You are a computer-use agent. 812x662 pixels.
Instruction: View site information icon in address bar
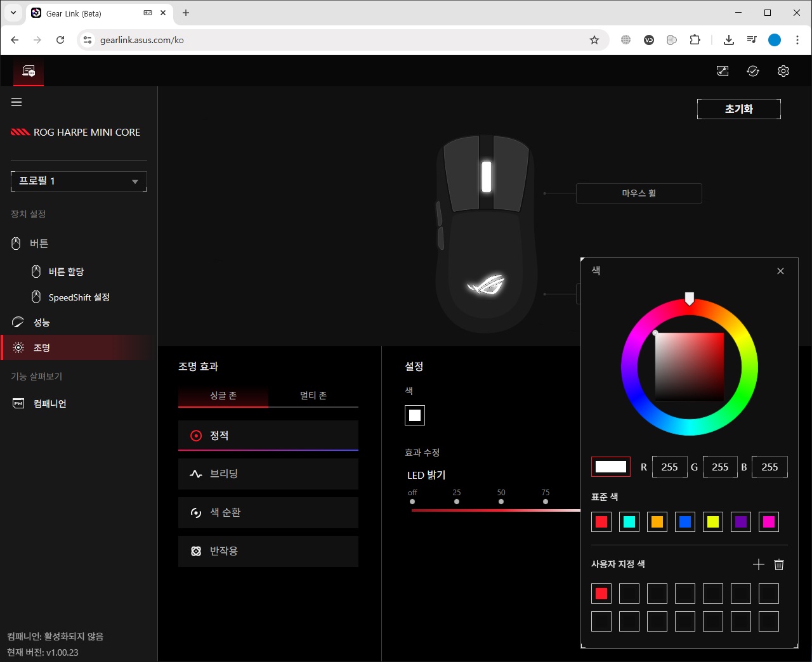pyautogui.click(x=88, y=40)
